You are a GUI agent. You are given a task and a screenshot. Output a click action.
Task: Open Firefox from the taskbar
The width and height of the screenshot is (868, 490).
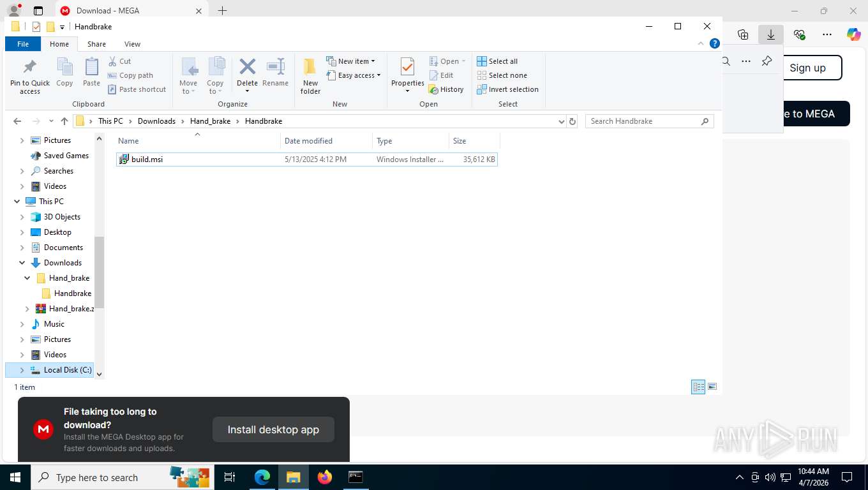click(x=325, y=477)
